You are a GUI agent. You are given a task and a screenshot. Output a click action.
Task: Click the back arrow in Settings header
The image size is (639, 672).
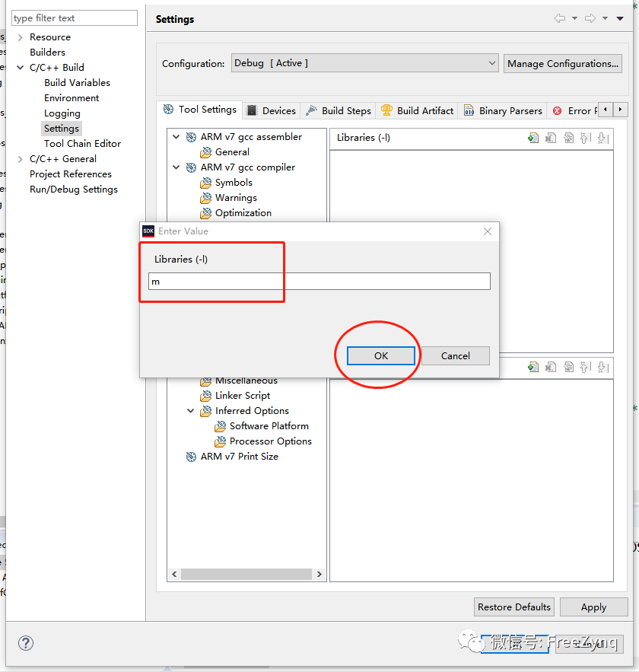click(x=560, y=19)
